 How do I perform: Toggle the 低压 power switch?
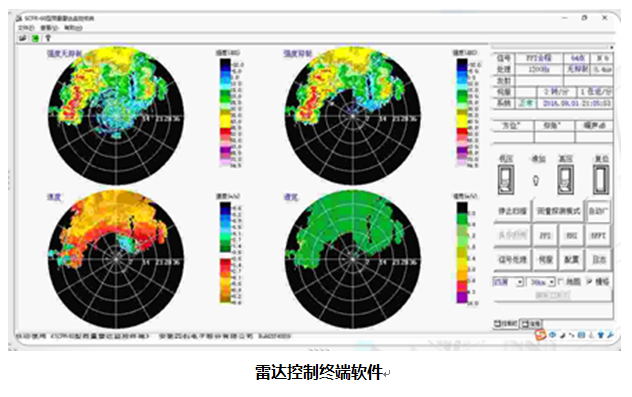click(x=506, y=180)
